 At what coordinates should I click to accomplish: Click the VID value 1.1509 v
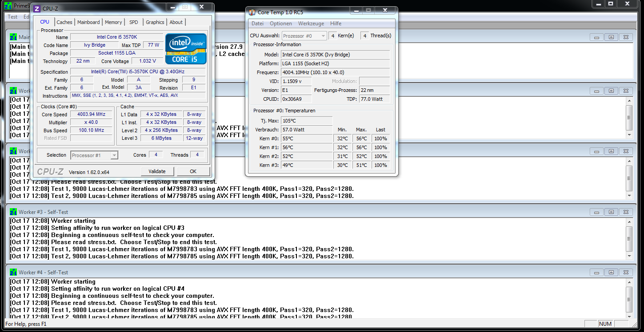coord(296,81)
